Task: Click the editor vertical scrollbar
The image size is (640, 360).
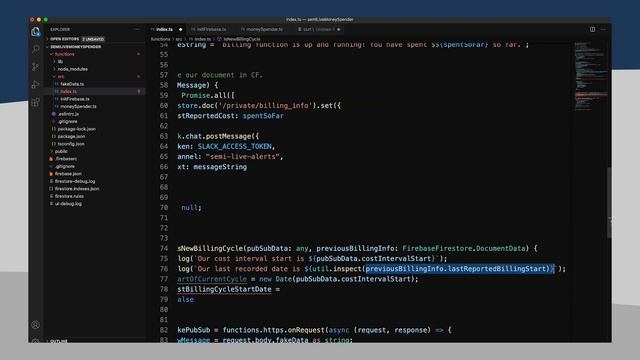Action: pyautogui.click(x=609, y=202)
